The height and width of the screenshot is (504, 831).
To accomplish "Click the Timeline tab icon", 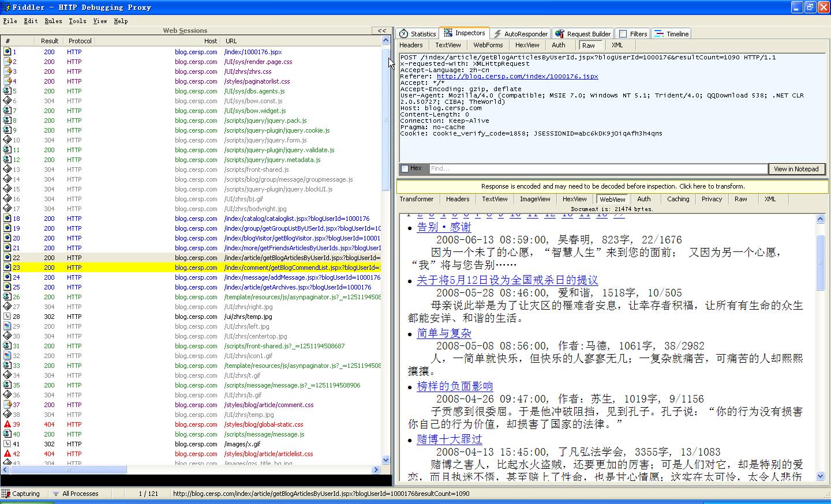I will (659, 33).
